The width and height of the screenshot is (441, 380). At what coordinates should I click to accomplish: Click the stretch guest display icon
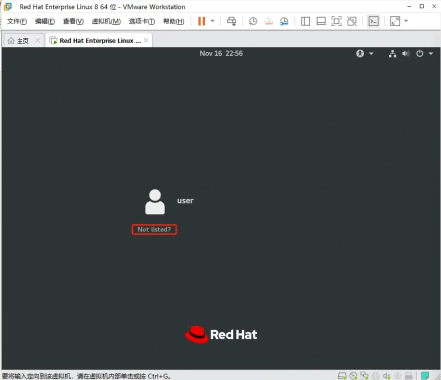pyautogui.click(x=395, y=21)
